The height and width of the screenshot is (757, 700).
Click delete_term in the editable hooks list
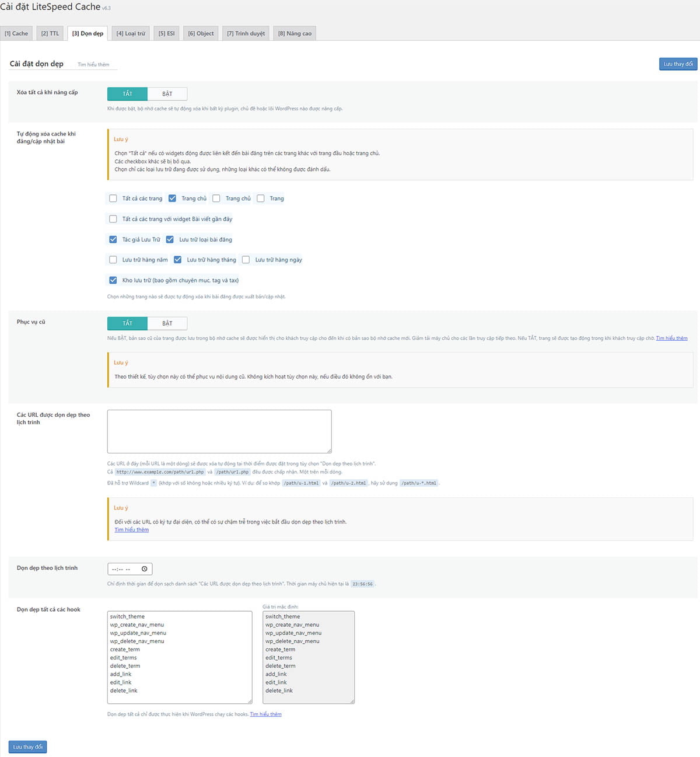pyautogui.click(x=125, y=666)
